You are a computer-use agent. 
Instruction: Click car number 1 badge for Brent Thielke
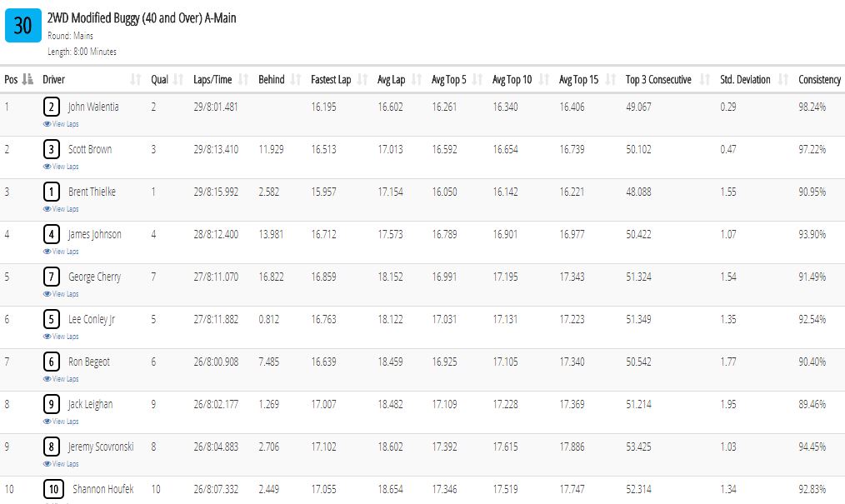(x=51, y=192)
